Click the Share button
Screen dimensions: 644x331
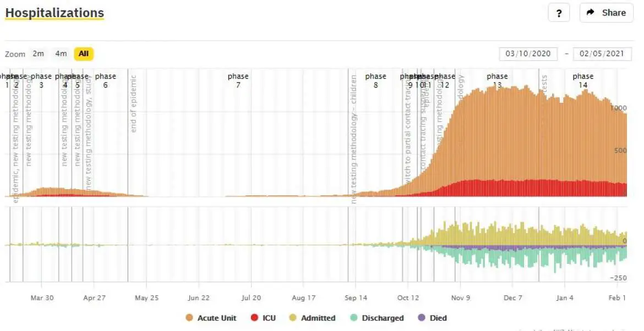(x=606, y=13)
